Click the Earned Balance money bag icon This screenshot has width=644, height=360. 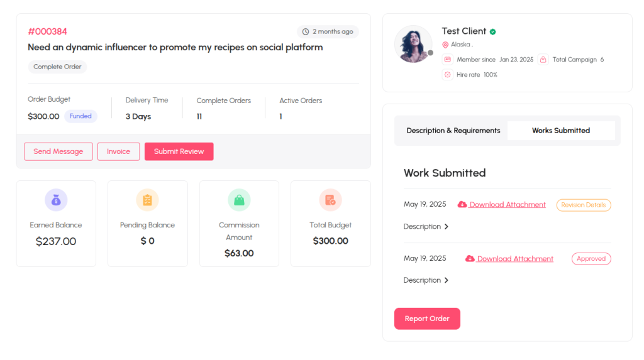(56, 200)
